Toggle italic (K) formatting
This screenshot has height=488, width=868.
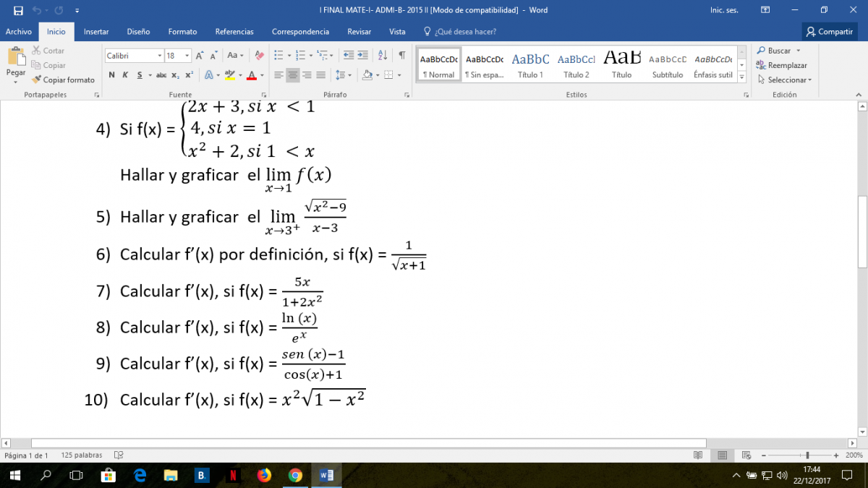pos(125,75)
